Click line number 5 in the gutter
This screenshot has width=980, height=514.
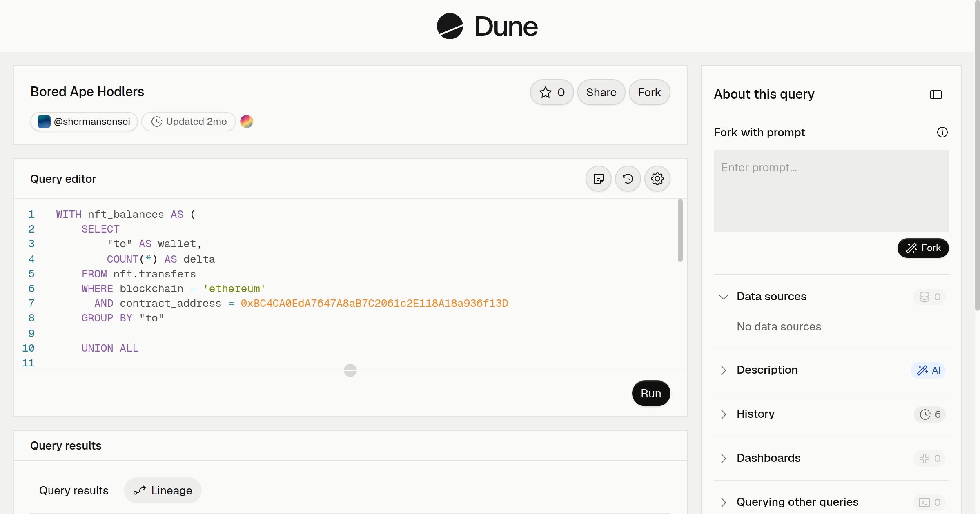tap(31, 274)
